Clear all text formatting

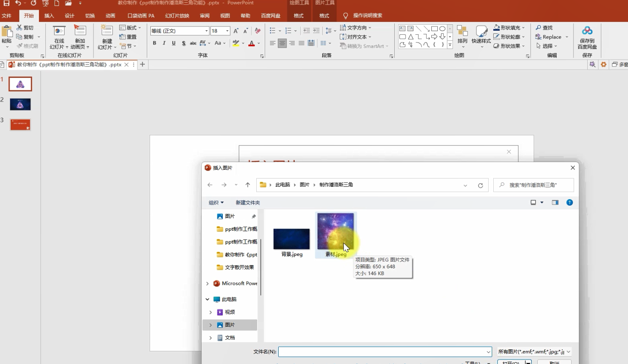258,31
